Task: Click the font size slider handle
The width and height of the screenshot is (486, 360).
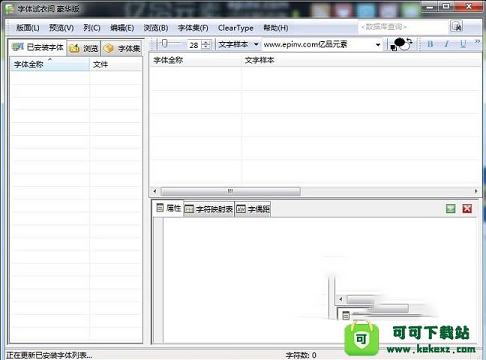Action: pyautogui.click(x=164, y=43)
